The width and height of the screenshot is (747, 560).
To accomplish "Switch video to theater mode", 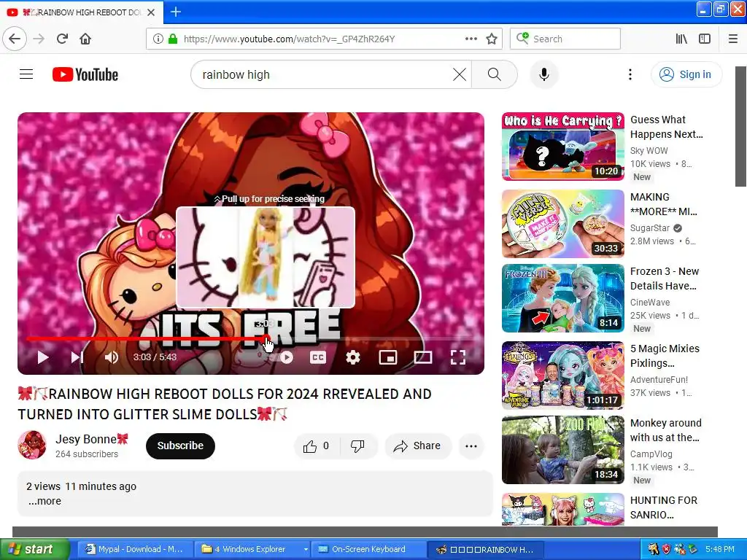I will click(x=422, y=357).
